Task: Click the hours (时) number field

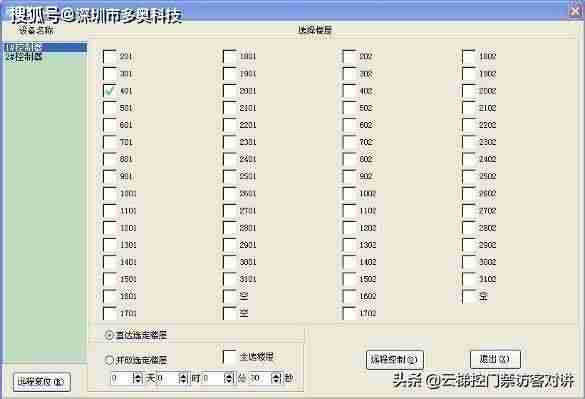Action: click(x=168, y=378)
